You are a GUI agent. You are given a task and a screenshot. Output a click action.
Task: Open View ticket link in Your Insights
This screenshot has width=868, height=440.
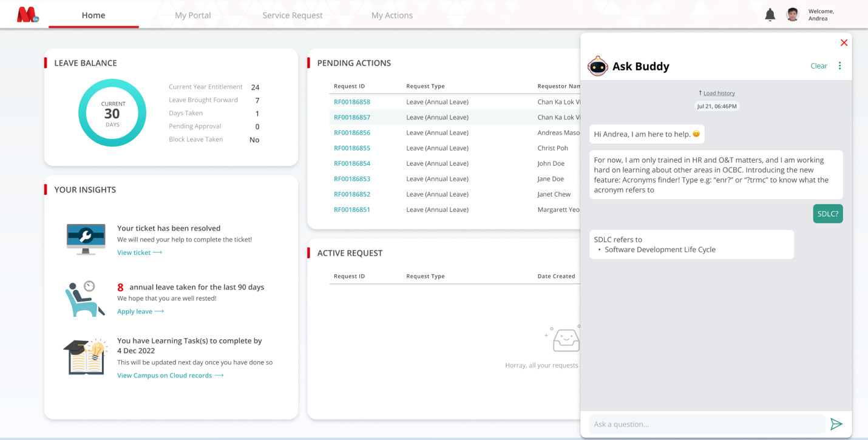click(135, 252)
